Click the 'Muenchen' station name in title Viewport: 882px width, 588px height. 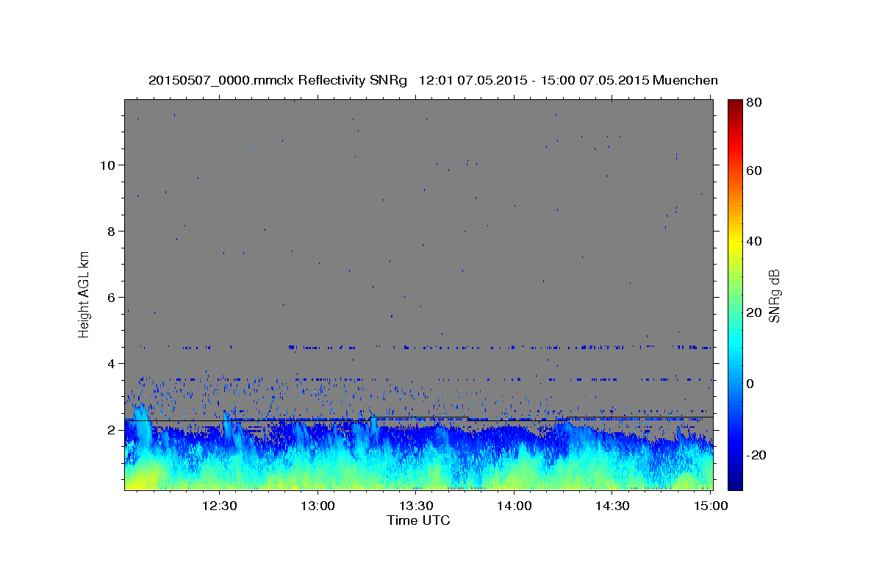[685, 80]
